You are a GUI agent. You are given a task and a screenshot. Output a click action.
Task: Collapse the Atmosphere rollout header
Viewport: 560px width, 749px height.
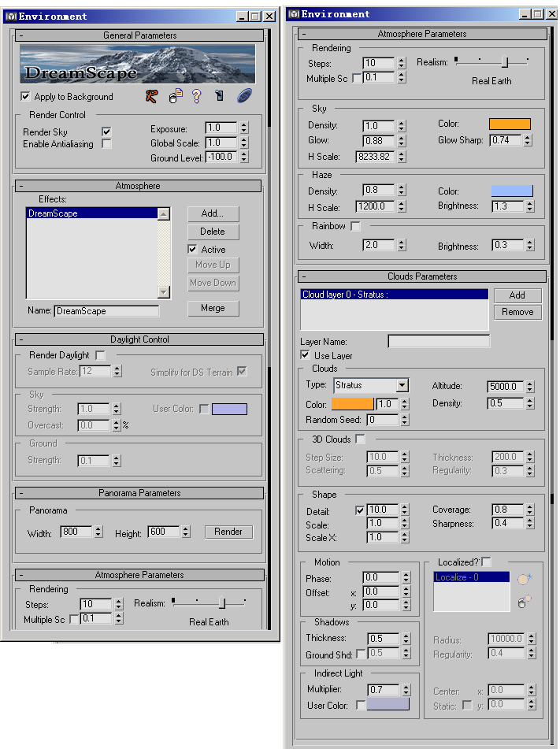point(138,186)
